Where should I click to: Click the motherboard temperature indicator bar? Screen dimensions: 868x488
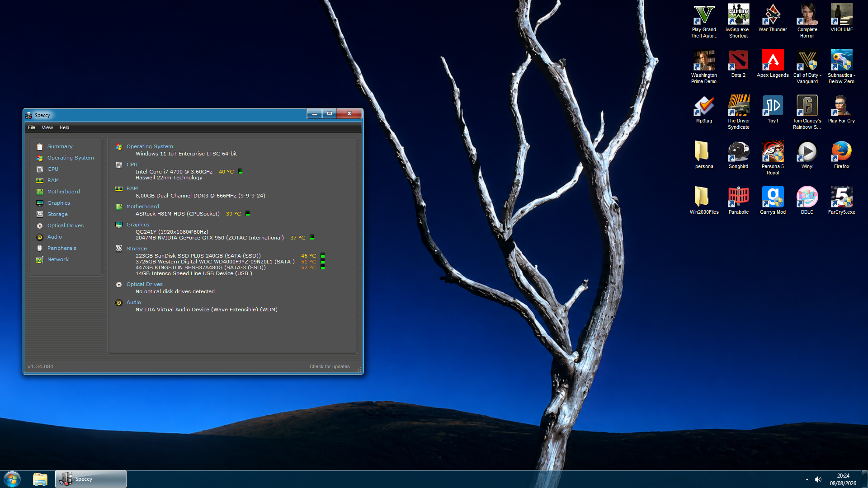pyautogui.click(x=248, y=213)
